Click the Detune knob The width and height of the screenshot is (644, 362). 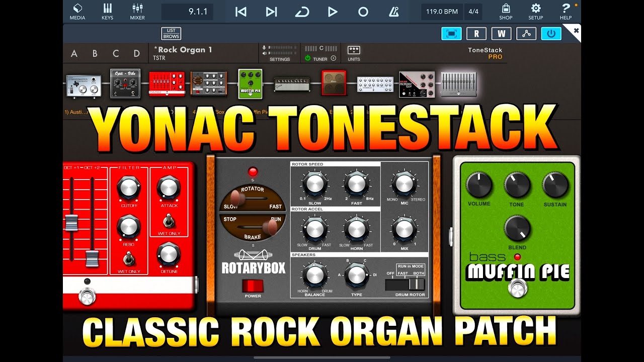point(169,253)
